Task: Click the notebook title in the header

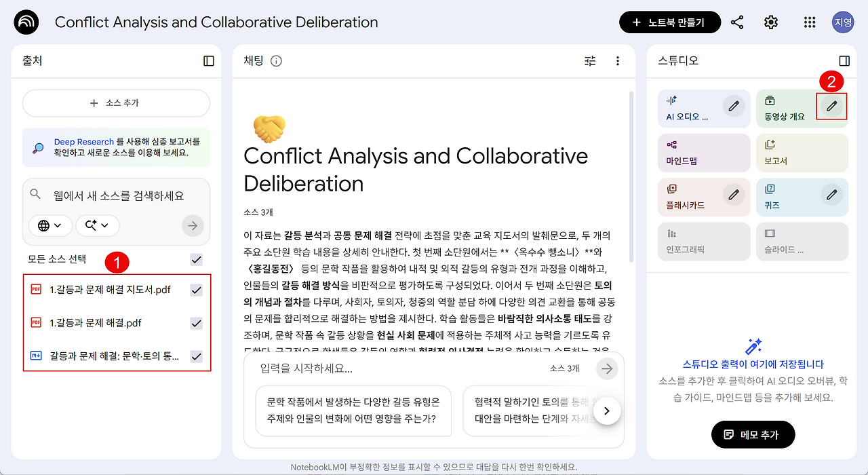Action: pos(216,22)
